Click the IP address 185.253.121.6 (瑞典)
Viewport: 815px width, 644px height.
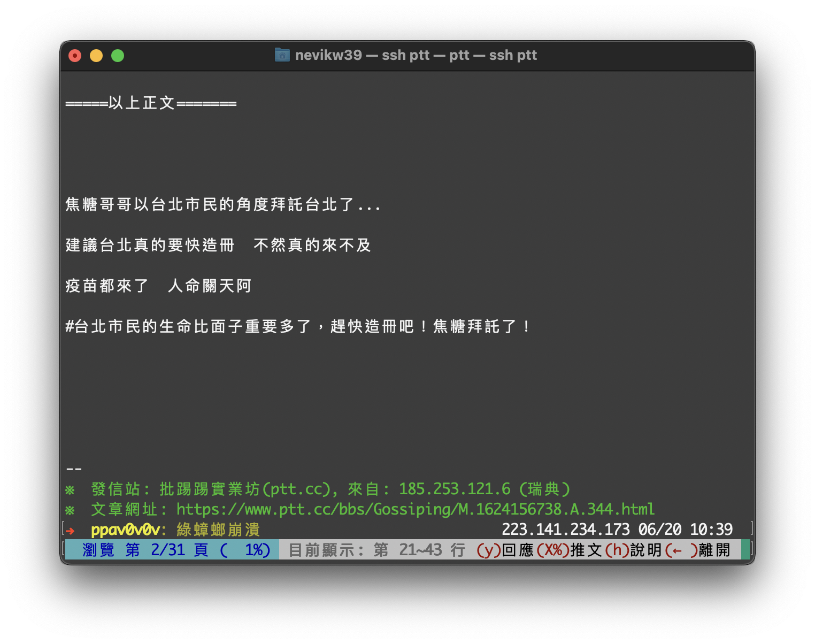click(x=485, y=489)
